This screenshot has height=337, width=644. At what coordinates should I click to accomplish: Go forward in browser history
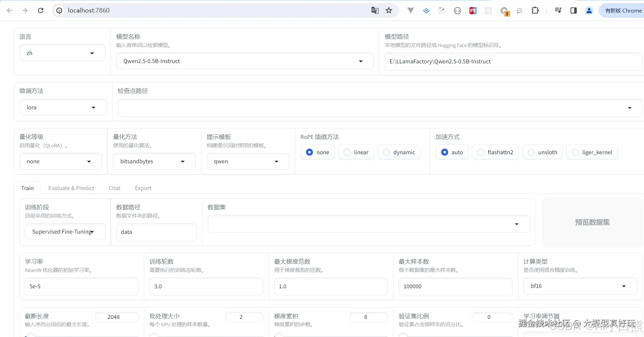(x=25, y=10)
